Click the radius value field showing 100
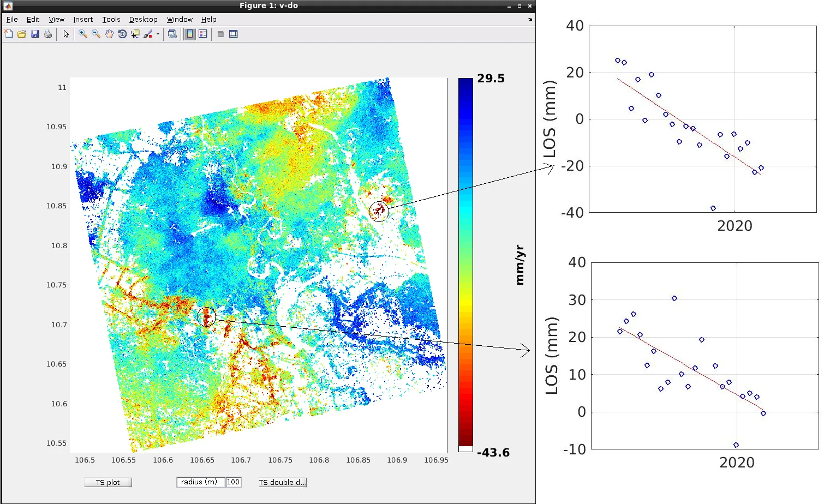The height and width of the screenshot is (504, 836). click(x=234, y=482)
